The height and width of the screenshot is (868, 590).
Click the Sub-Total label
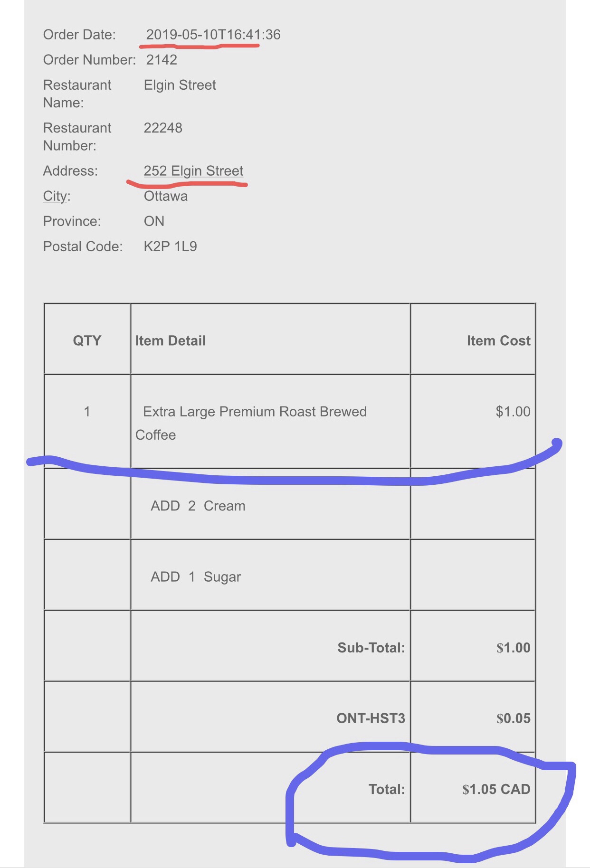click(371, 647)
